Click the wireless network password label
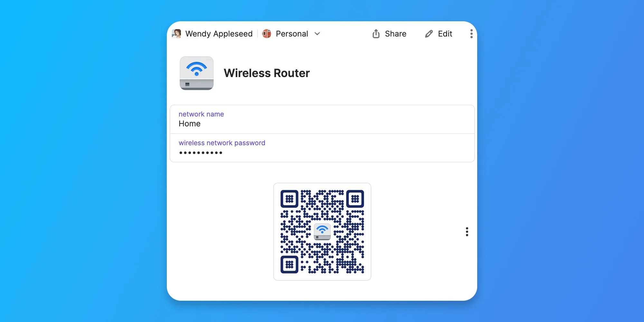 pyautogui.click(x=222, y=143)
